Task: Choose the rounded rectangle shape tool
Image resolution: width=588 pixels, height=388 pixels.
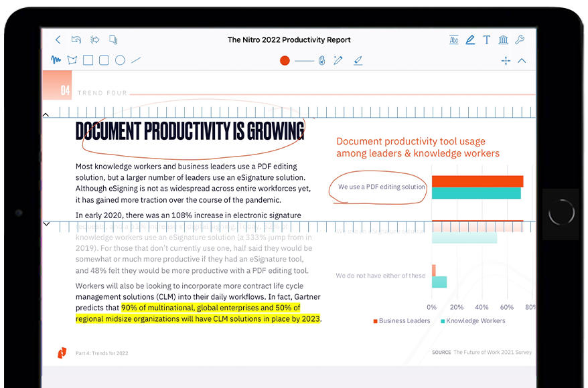Action: pos(104,60)
